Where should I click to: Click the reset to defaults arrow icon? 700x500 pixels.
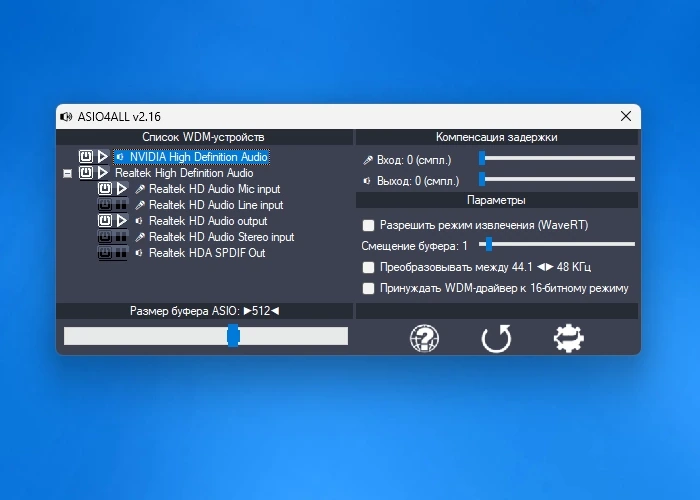point(496,338)
